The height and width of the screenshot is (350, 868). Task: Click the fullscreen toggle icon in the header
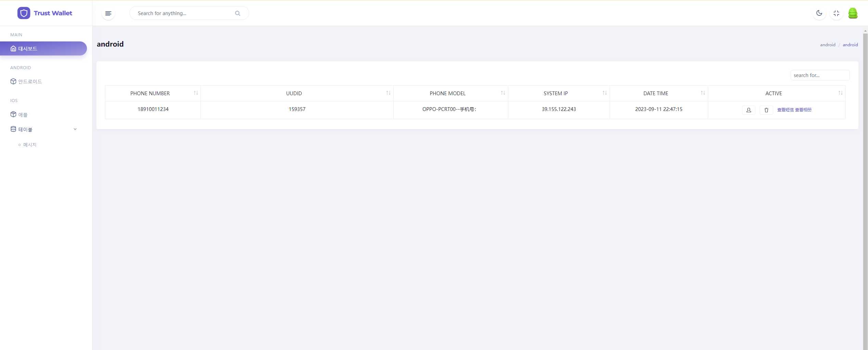point(837,13)
